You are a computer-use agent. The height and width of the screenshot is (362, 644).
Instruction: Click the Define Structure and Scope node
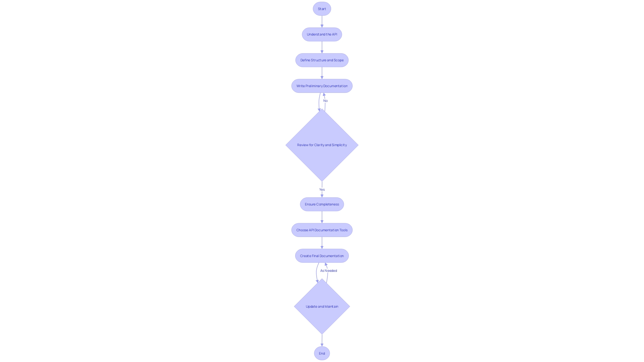(322, 60)
